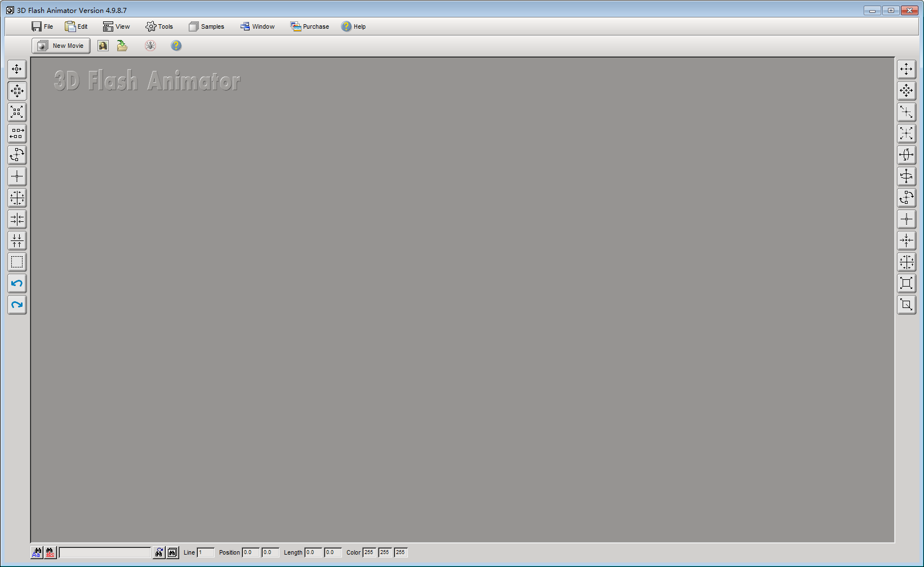The width and height of the screenshot is (924, 567).
Task: Click vertical arrows converging on horizontal line icon
Action: tap(17, 240)
